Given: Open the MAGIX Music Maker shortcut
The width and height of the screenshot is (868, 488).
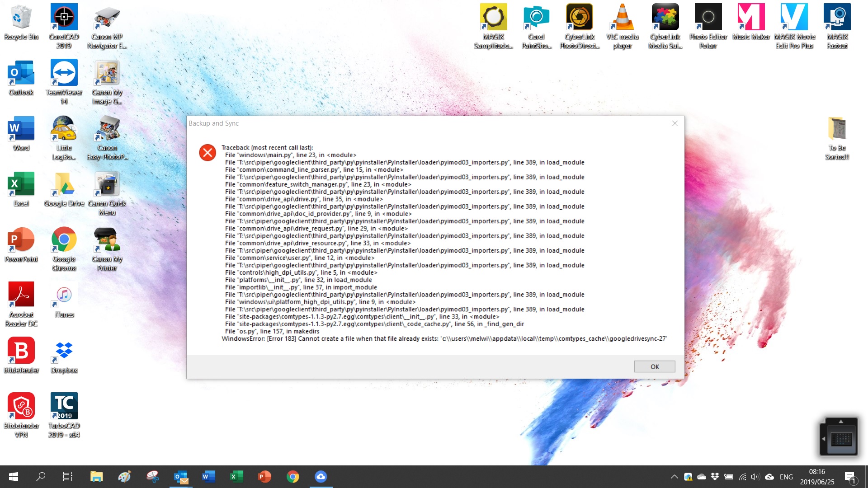Looking at the screenshot, I should point(751,18).
